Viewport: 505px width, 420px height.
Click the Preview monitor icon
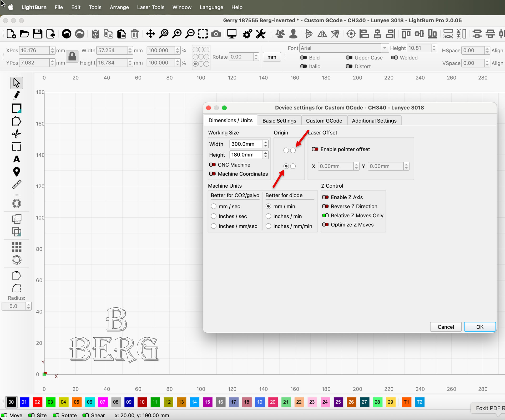[232, 34]
